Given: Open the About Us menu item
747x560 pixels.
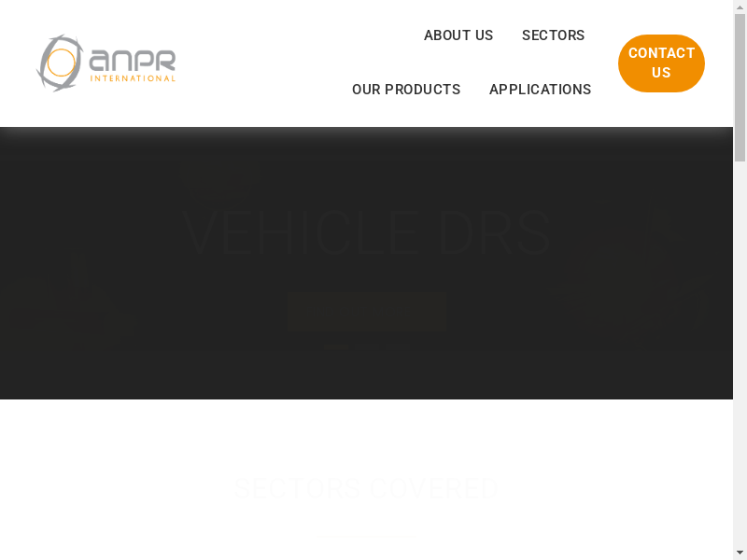Looking at the screenshot, I should coord(458,35).
